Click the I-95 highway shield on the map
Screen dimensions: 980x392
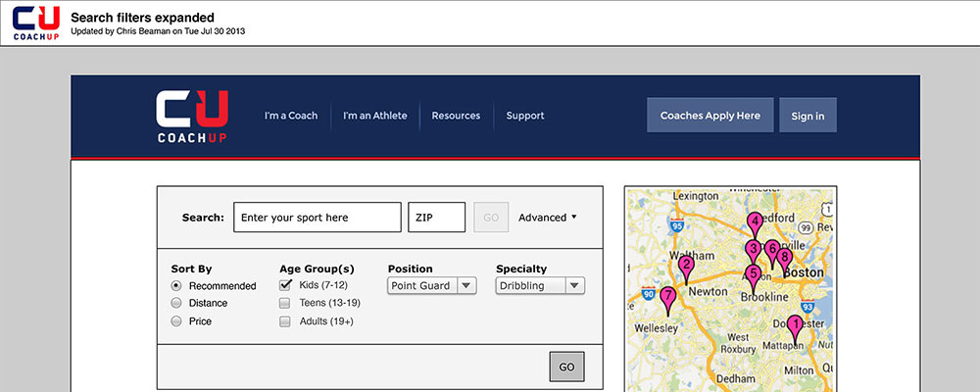(x=675, y=224)
